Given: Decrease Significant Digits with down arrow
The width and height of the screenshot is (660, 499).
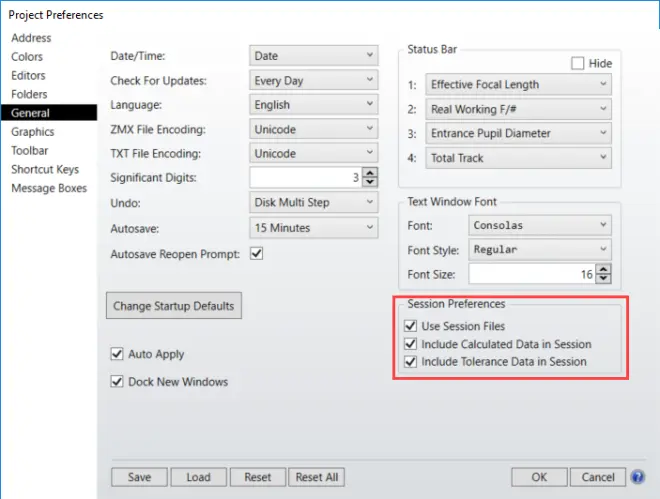Looking at the screenshot, I should pyautogui.click(x=370, y=182).
